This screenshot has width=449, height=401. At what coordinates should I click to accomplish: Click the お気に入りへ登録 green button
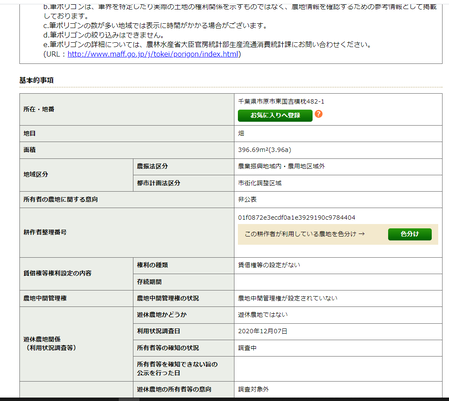coord(275,115)
